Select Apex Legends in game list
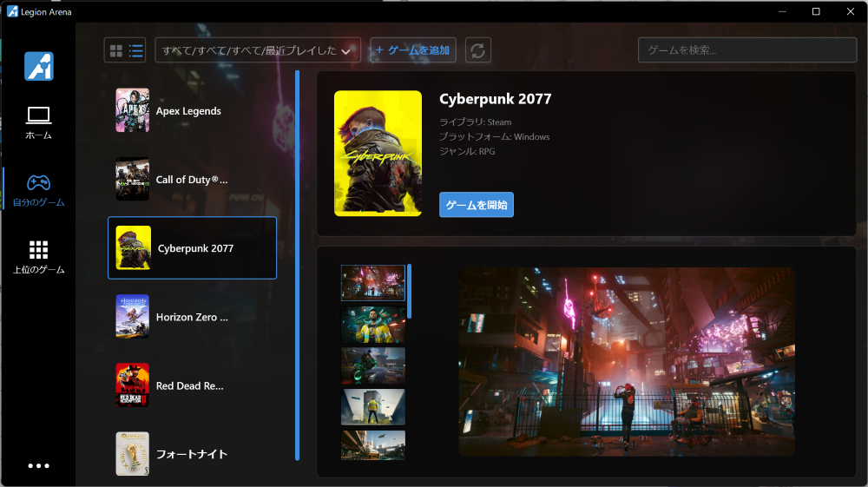868x487 pixels. (192, 111)
